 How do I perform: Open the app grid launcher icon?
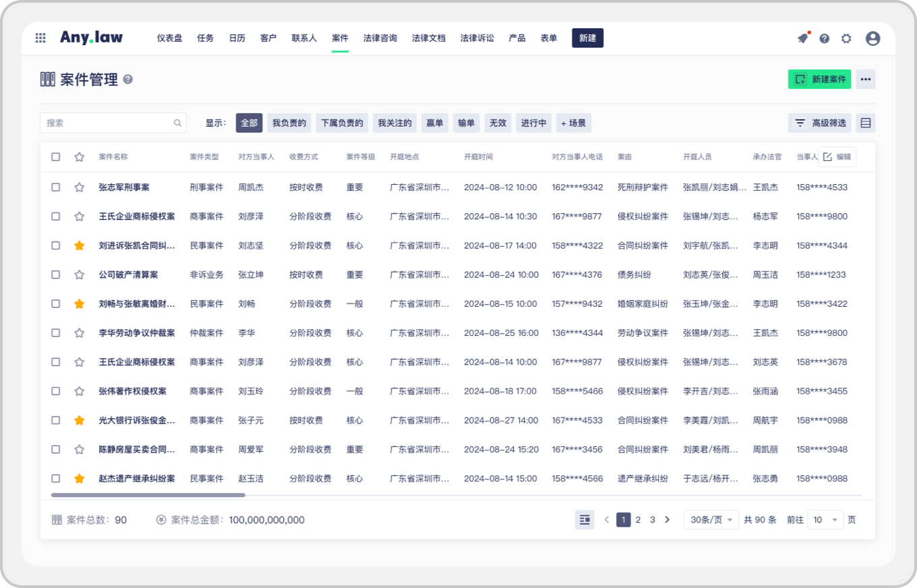pos(40,38)
